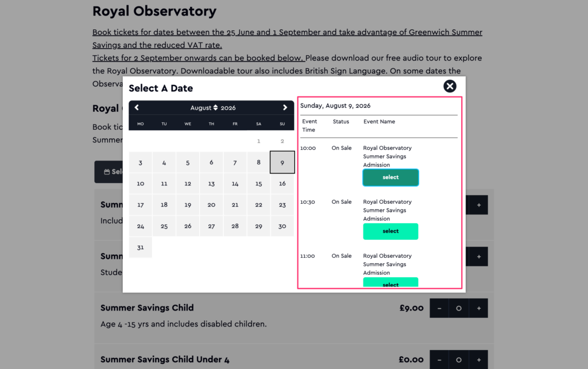Pick August 7 on the calendar
This screenshot has height=369, width=588.
click(235, 162)
